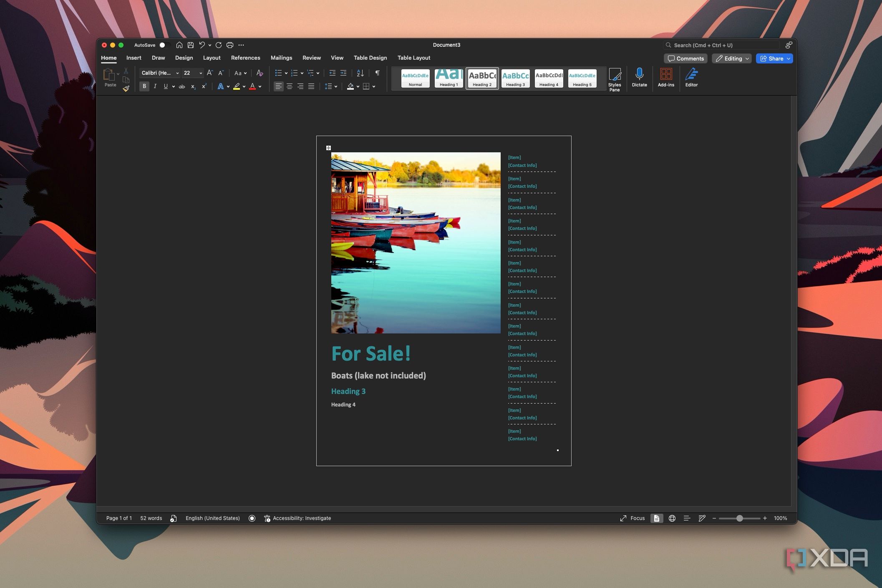Open the Add-ins icon
The height and width of the screenshot is (588, 882).
666,78
